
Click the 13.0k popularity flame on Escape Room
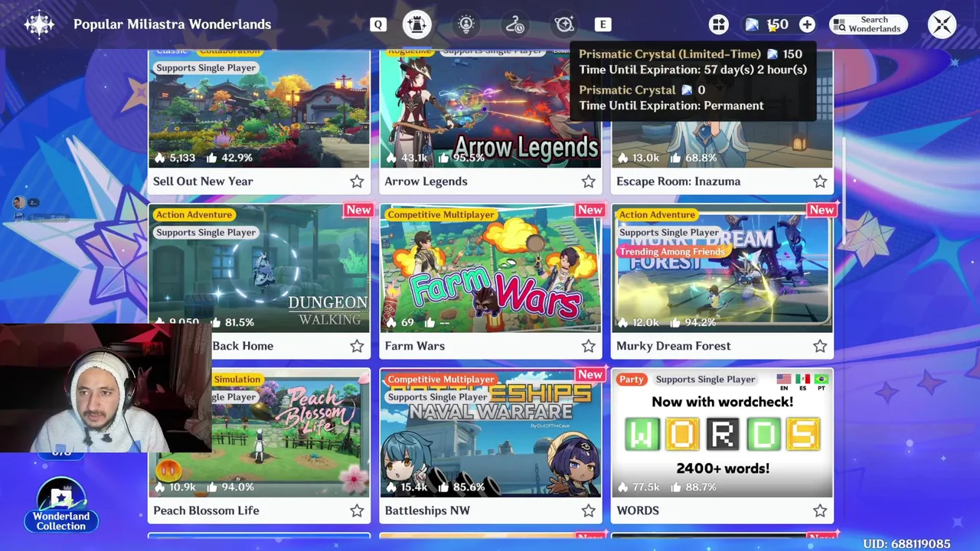coord(637,158)
